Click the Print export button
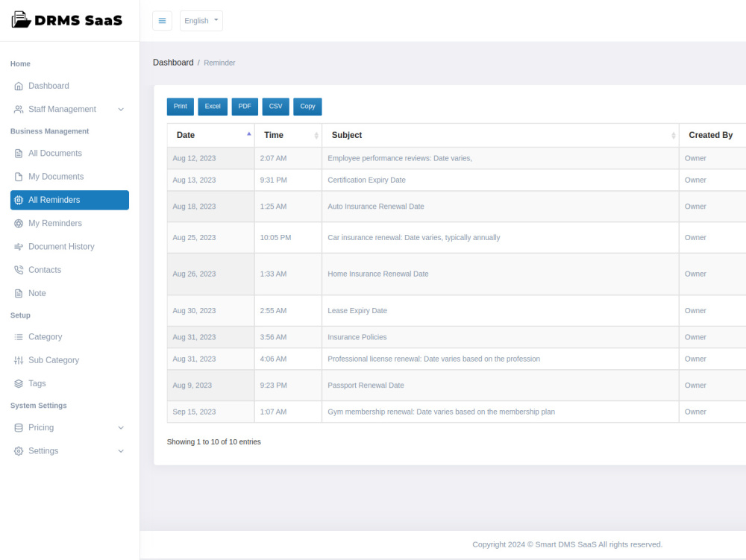Image resolution: width=746 pixels, height=560 pixels. 180,106
